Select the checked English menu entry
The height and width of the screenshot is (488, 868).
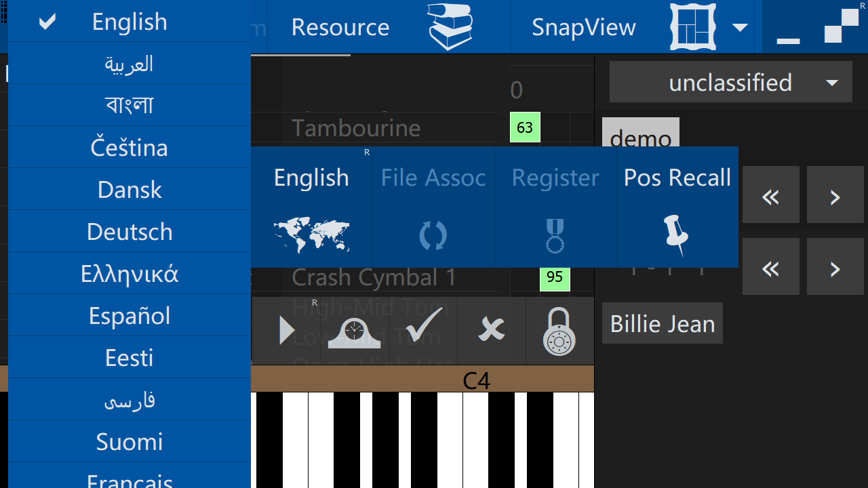pyautogui.click(x=129, y=22)
